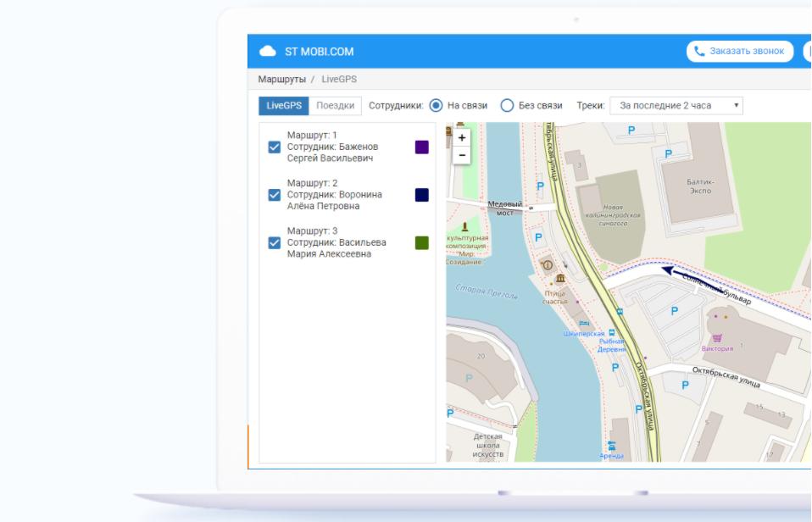Screen dimensions: 812x522
Task: Uncheck route 3 Васильева checkbox
Action: tap(275, 242)
